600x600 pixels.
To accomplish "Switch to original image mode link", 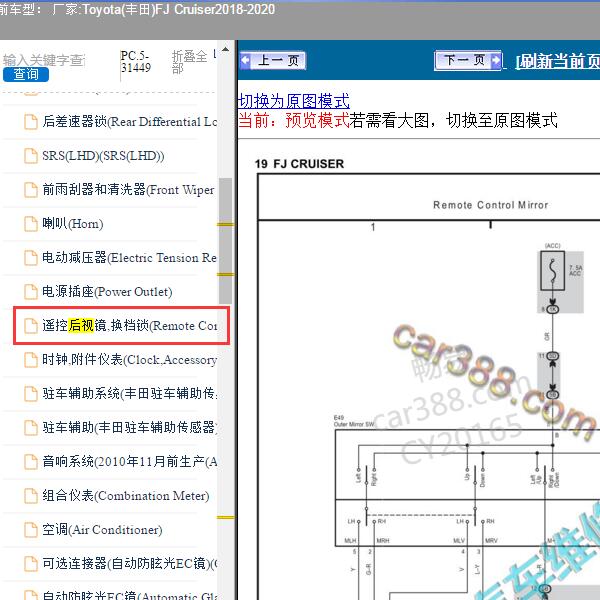I will (x=293, y=101).
